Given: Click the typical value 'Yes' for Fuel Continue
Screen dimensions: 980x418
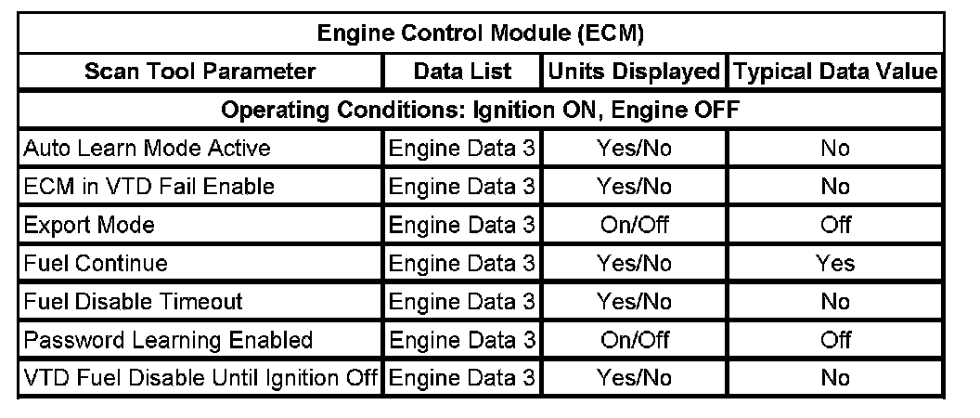Looking at the screenshot, I should click(x=835, y=264).
